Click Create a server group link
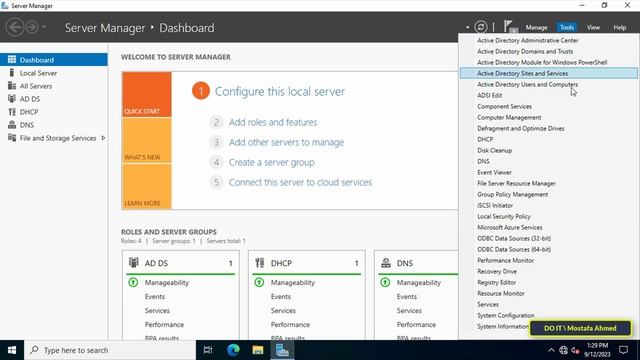The width and height of the screenshot is (640, 360). (x=271, y=162)
